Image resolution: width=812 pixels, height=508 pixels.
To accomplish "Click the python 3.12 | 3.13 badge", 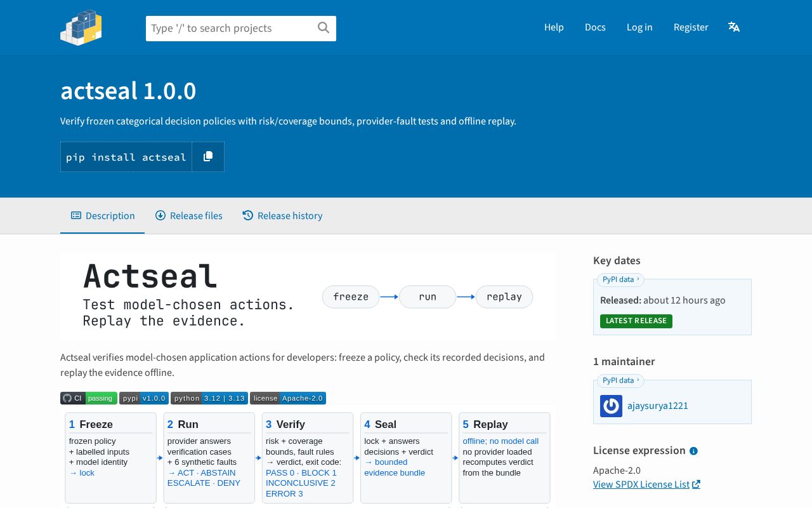I will point(209,398).
